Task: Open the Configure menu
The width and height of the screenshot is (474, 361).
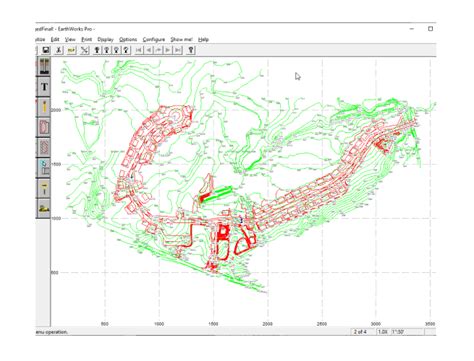Action: 154,39
